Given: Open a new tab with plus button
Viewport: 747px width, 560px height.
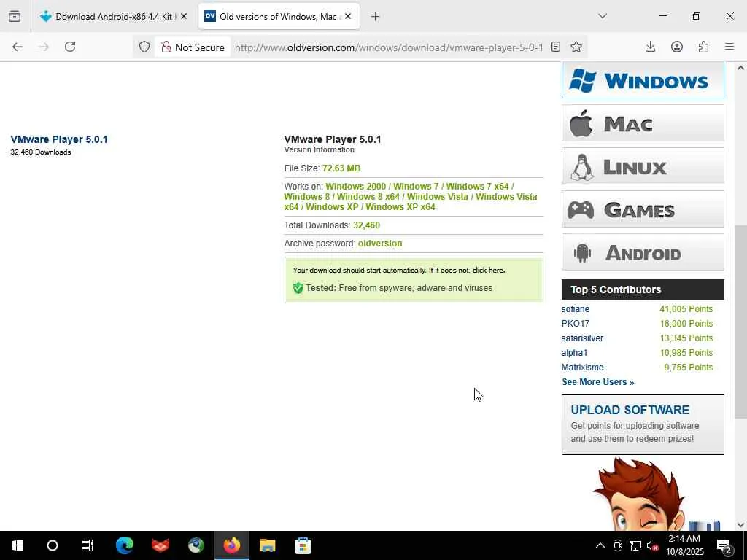Looking at the screenshot, I should [376, 17].
